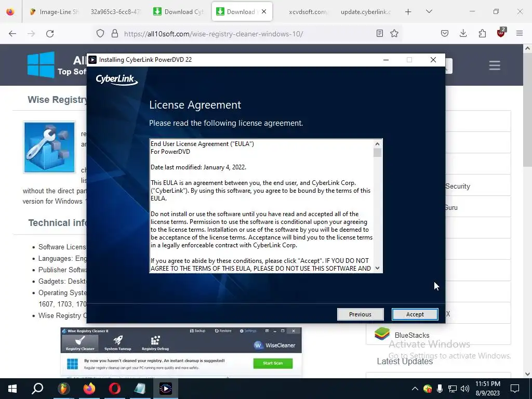Image resolution: width=532 pixels, height=399 pixels.
Task: Click the EULA scrollbar thumb
Action: click(377, 153)
